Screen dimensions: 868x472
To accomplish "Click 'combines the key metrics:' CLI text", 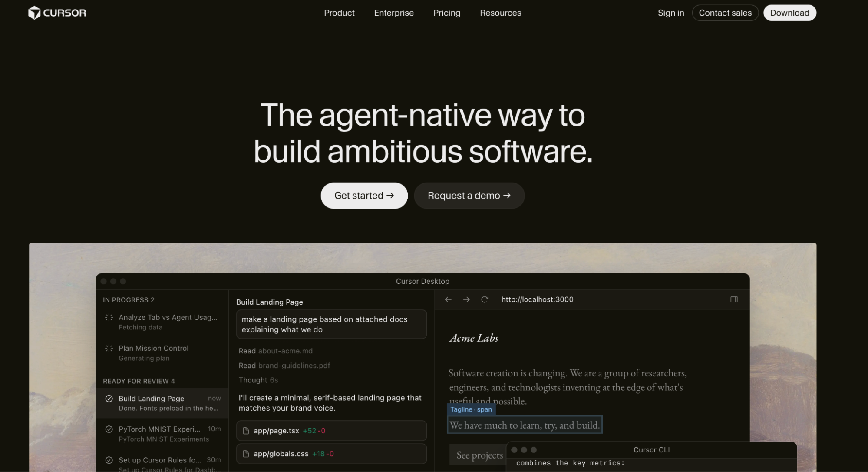I will tap(570, 463).
